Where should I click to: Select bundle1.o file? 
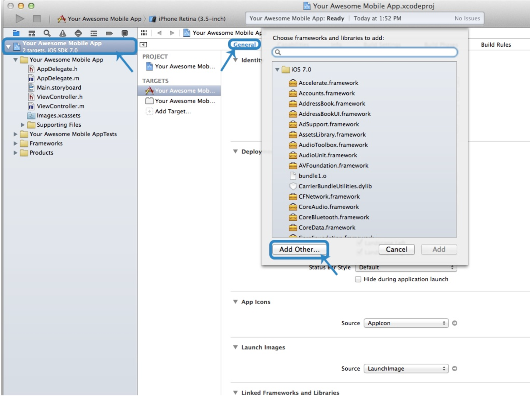click(313, 176)
